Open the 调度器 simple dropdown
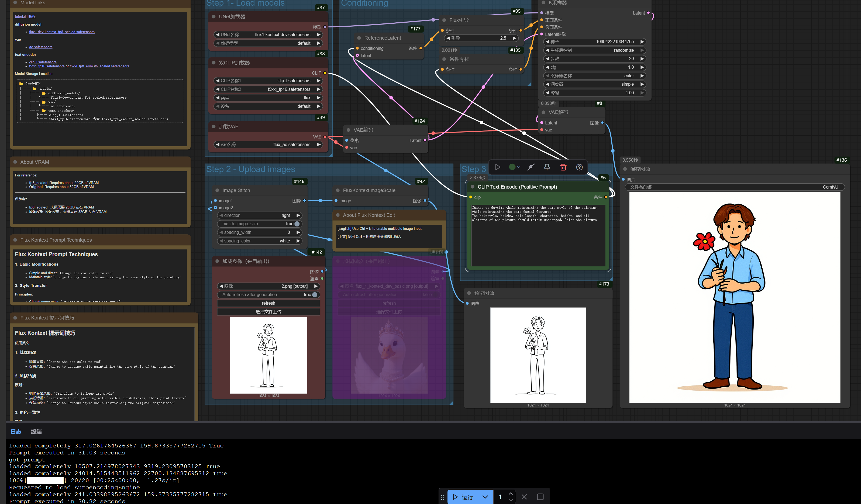The height and width of the screenshot is (504, 861). click(x=594, y=84)
